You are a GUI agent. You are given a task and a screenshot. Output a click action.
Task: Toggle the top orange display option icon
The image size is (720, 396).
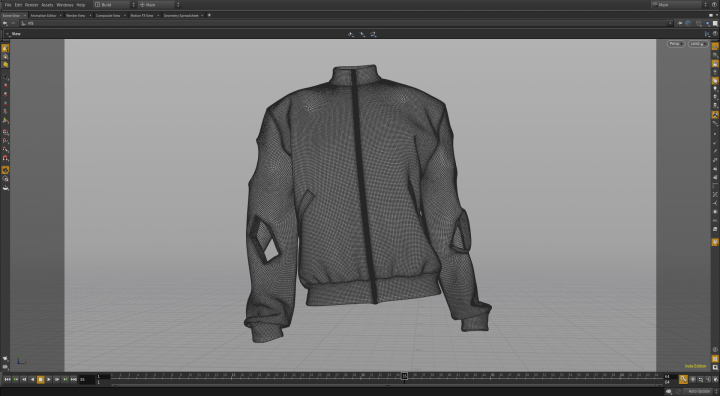click(715, 46)
